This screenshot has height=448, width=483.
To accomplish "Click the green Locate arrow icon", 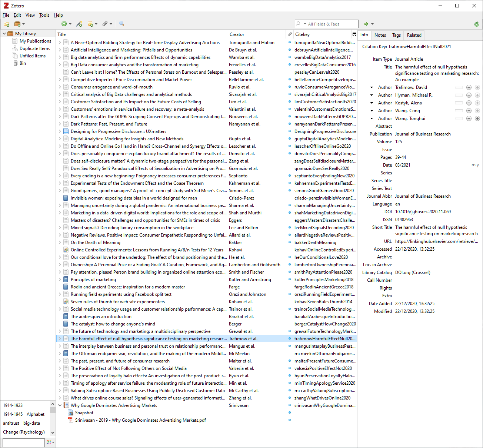I will (366, 24).
